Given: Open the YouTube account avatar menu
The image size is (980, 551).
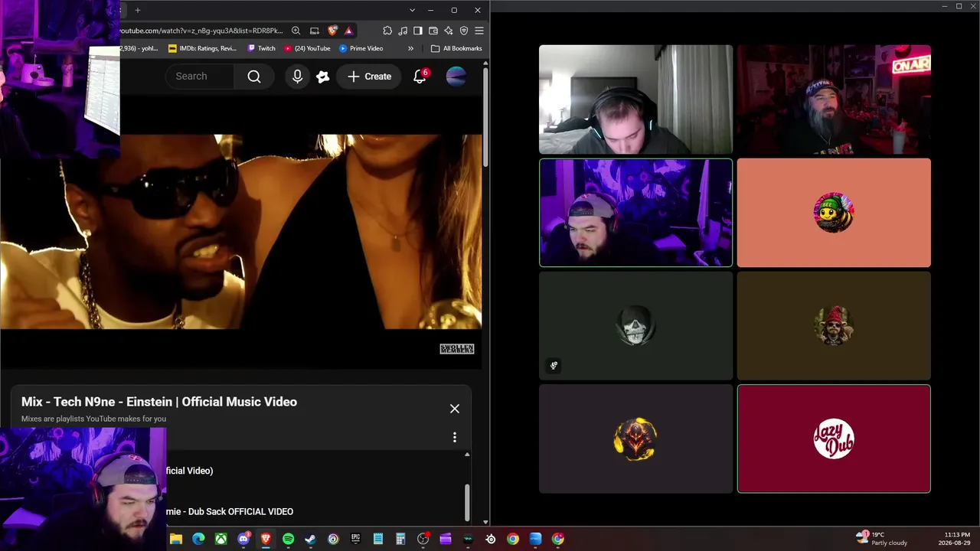Looking at the screenshot, I should coord(456,77).
